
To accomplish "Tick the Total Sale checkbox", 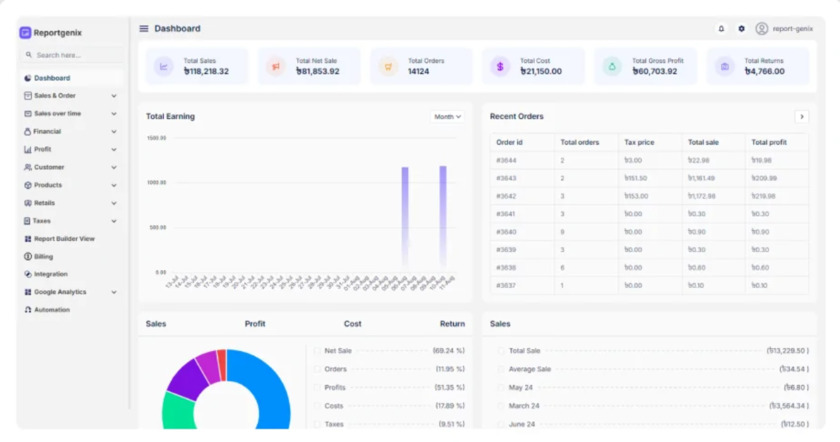I will [501, 351].
